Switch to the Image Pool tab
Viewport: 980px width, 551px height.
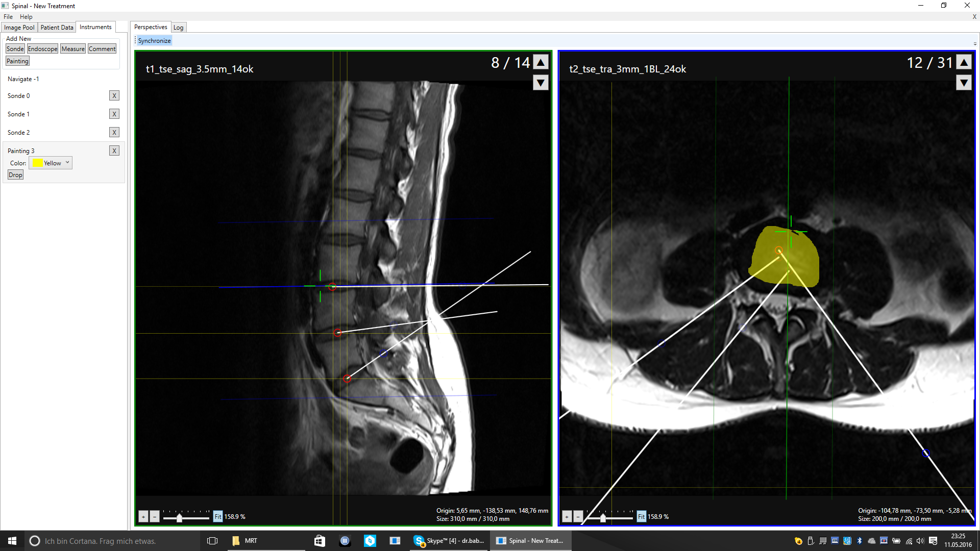(x=19, y=28)
